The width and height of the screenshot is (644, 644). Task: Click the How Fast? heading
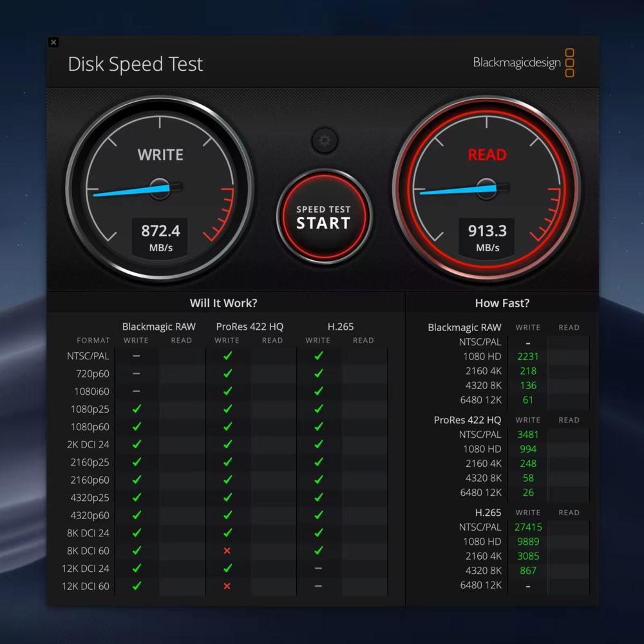point(502,303)
